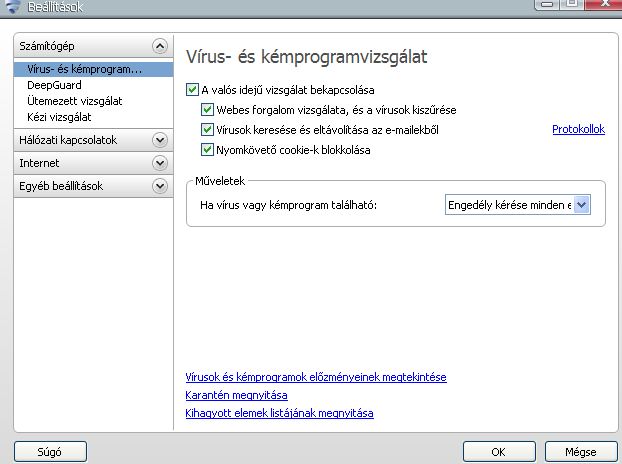Click the "Karantén megnyitása" link

236,395
